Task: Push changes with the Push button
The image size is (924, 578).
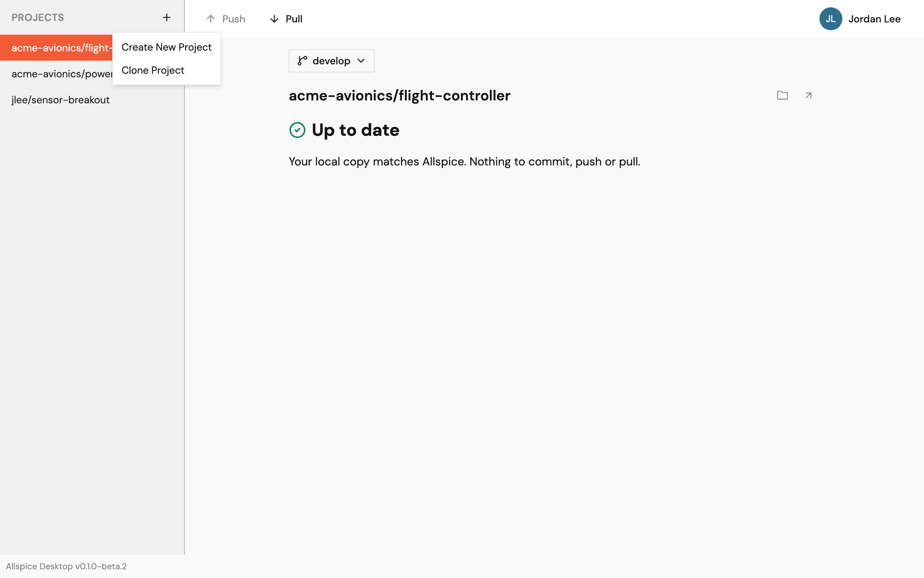Action: 226,19
